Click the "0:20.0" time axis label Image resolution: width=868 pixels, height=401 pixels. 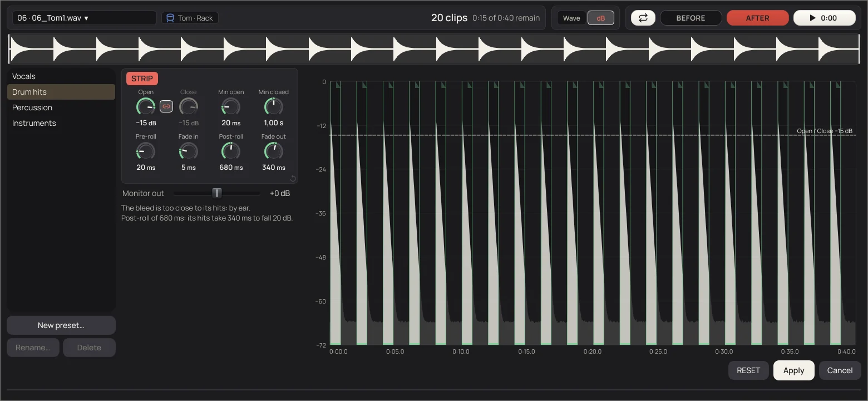coord(593,351)
